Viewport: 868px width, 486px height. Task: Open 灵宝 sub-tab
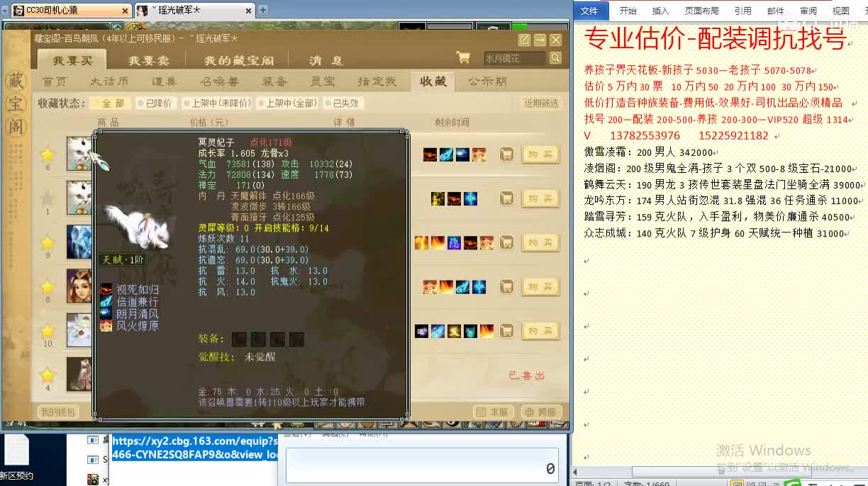[x=323, y=81]
